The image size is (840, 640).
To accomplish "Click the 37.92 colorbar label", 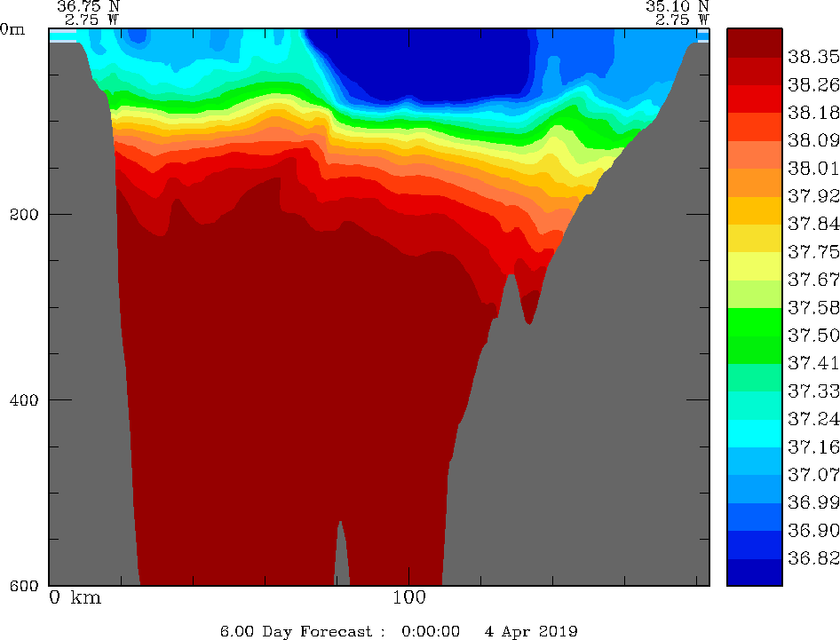I will tap(813, 196).
